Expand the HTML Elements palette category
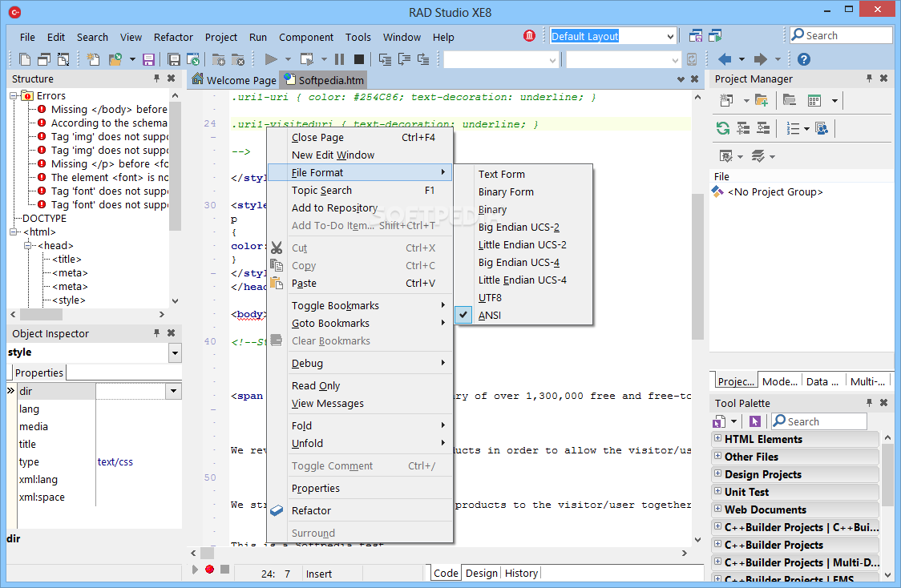Screen dimensions: 901x588 coord(717,439)
